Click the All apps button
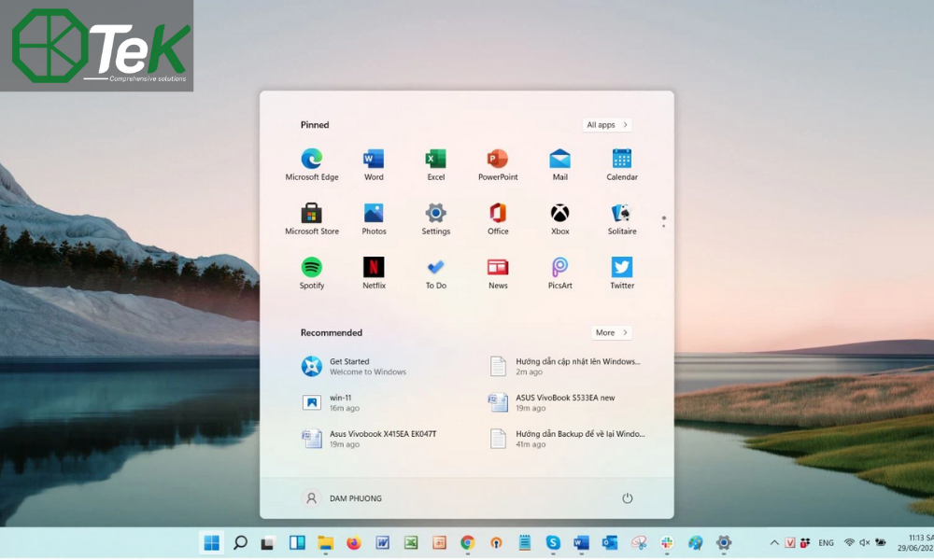Screen dimensions: 934x560 pyautogui.click(x=607, y=124)
